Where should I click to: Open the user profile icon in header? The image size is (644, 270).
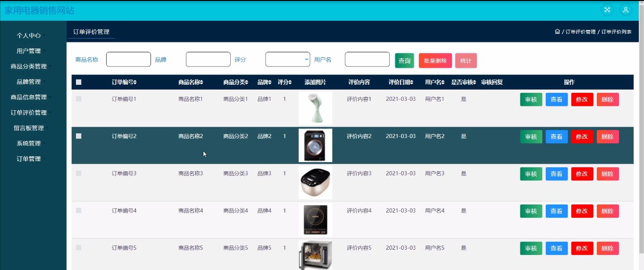(x=626, y=9)
